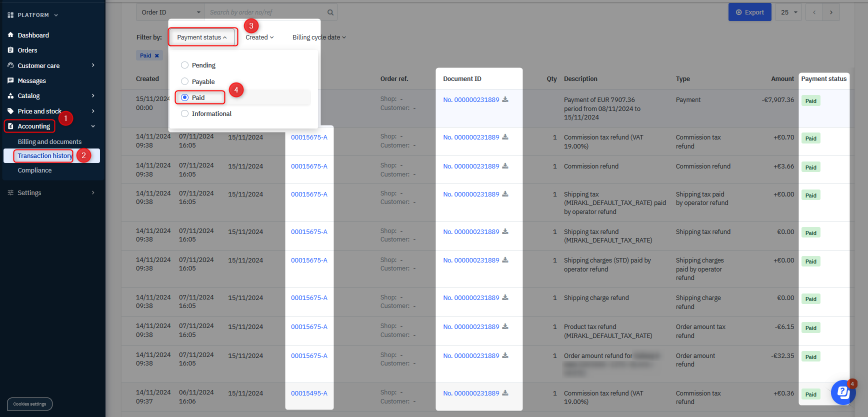The width and height of the screenshot is (868, 417).
Task: Open the Compliance submenu item
Action: click(34, 170)
